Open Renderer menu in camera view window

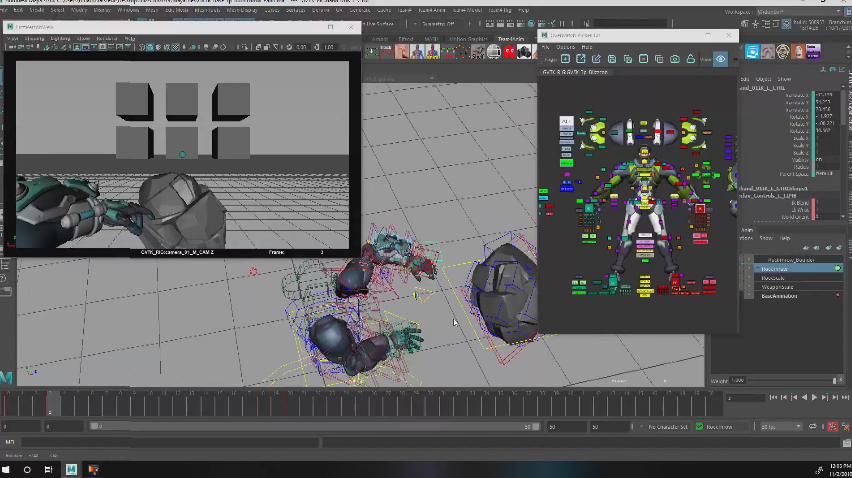click(107, 39)
